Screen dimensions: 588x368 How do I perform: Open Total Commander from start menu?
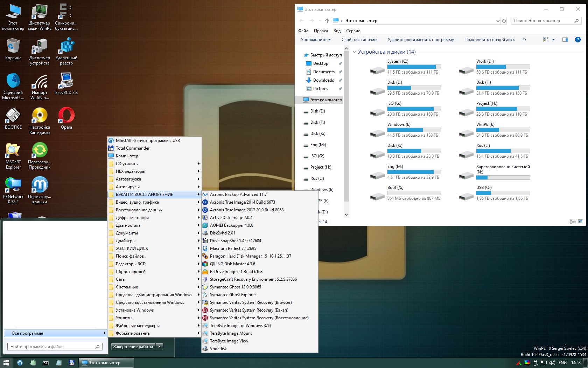click(154, 148)
